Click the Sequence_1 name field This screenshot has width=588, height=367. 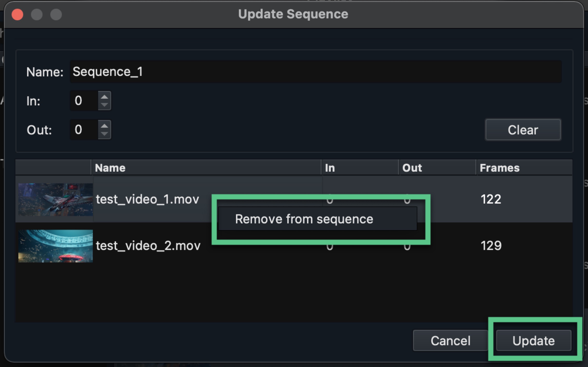click(316, 72)
